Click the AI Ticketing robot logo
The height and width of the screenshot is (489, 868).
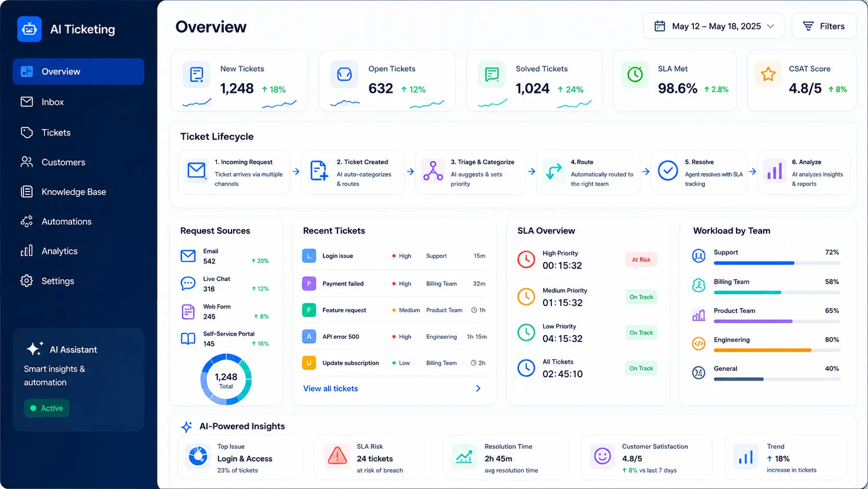(x=29, y=29)
